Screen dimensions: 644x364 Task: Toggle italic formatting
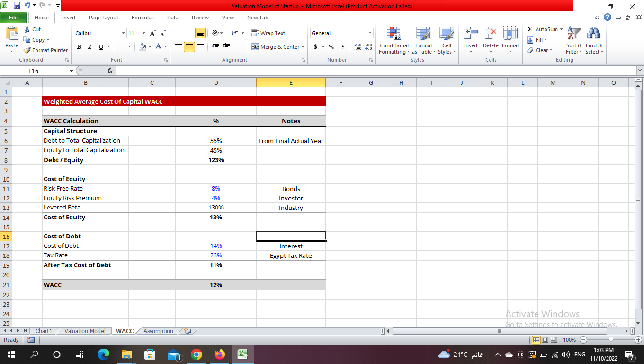pos(89,47)
